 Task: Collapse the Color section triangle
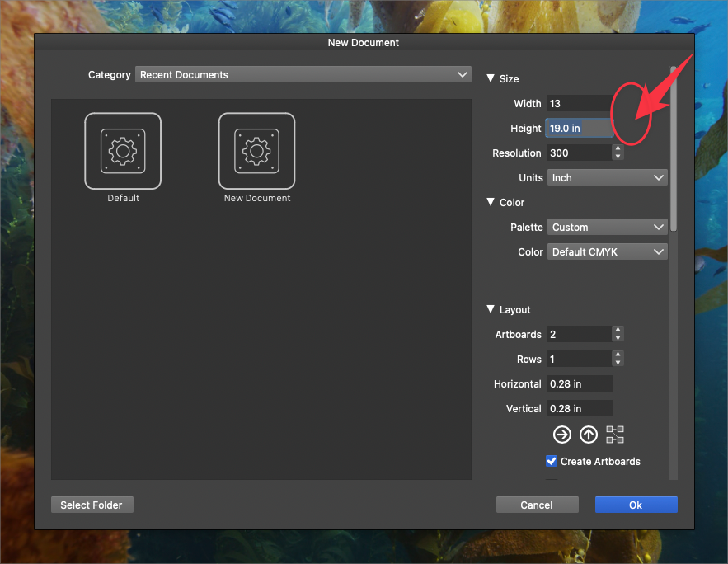(491, 203)
